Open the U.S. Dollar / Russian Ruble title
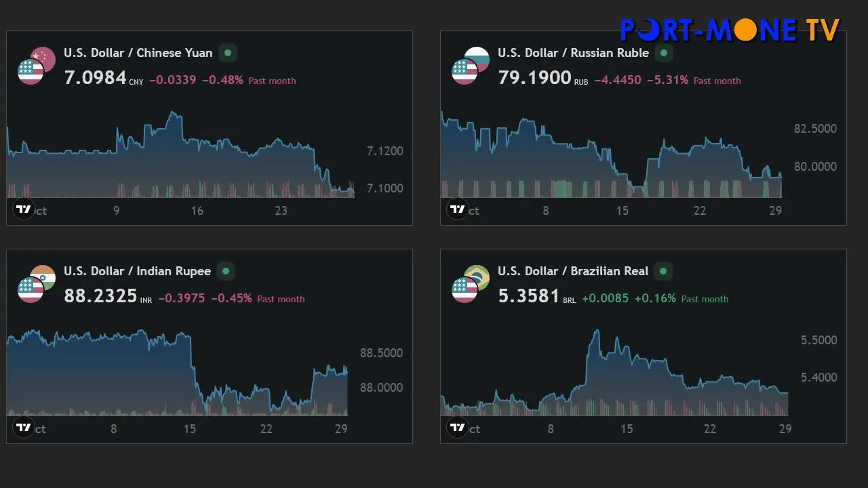This screenshot has height=488, width=868. coord(573,53)
